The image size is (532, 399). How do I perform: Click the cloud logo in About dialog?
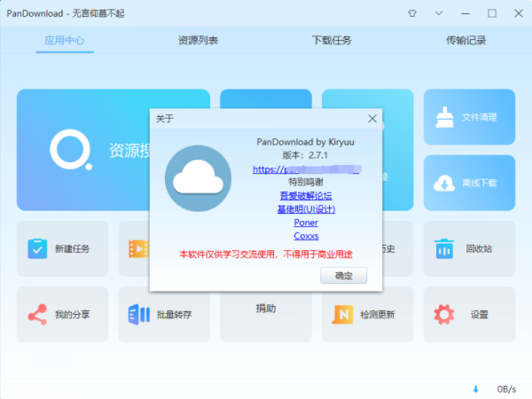(x=198, y=178)
